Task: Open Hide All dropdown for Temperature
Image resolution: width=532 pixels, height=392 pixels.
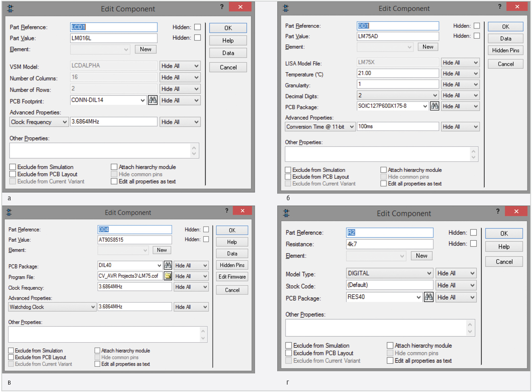Action: click(460, 74)
